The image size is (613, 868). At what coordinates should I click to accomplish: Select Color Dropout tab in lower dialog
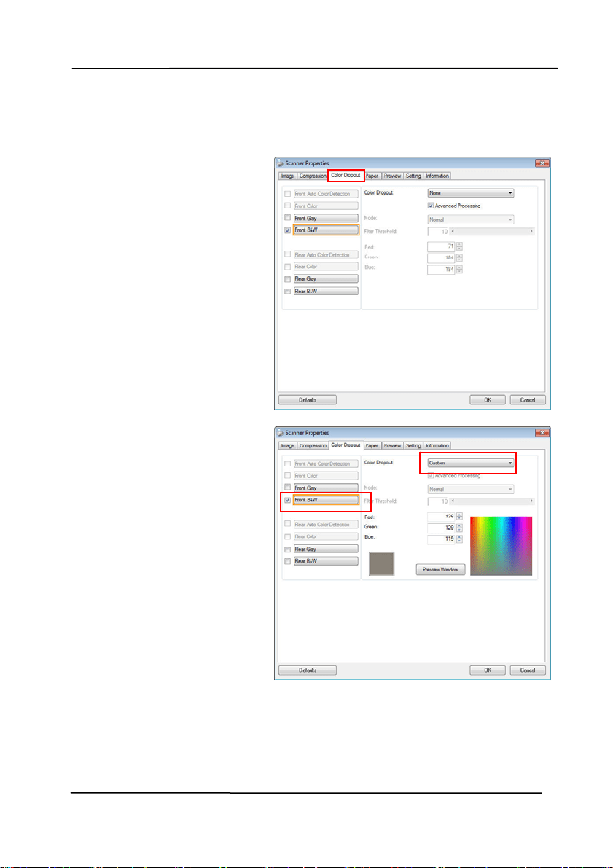(345, 445)
